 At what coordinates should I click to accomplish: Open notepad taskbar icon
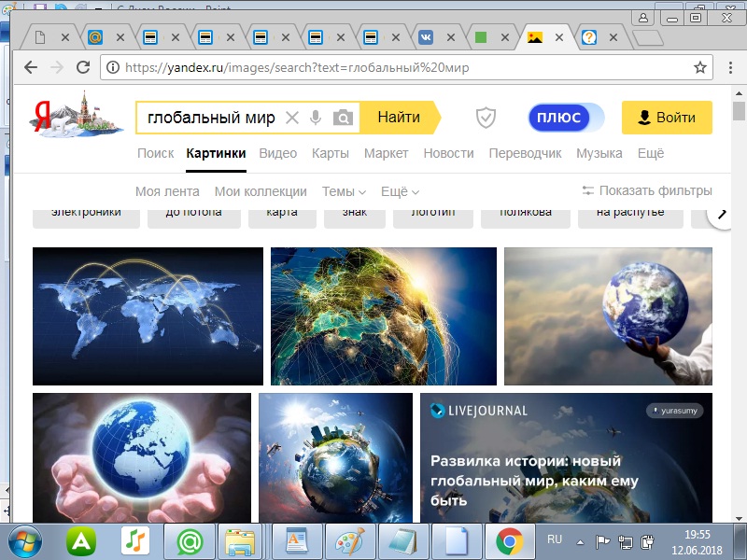coord(403,542)
